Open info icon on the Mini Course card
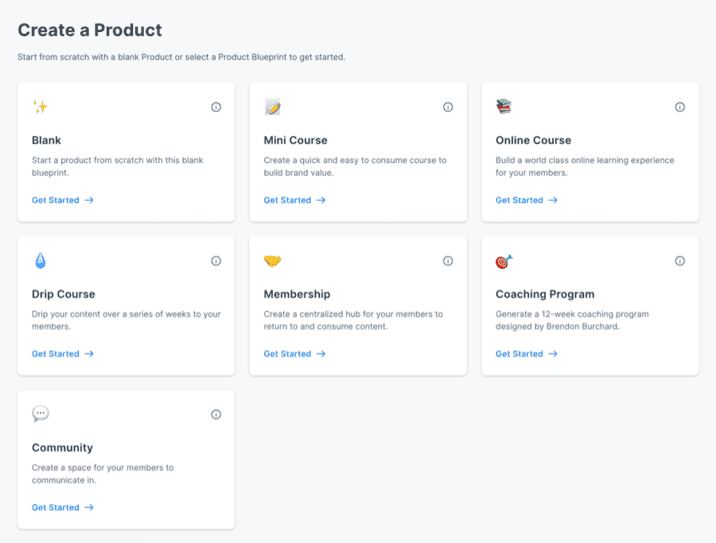 (x=448, y=107)
